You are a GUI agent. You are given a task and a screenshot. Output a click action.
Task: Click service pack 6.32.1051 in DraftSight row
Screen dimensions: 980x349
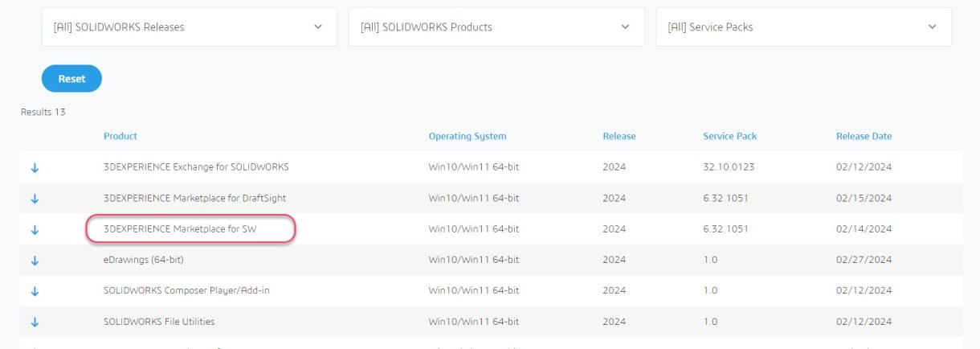pos(726,198)
